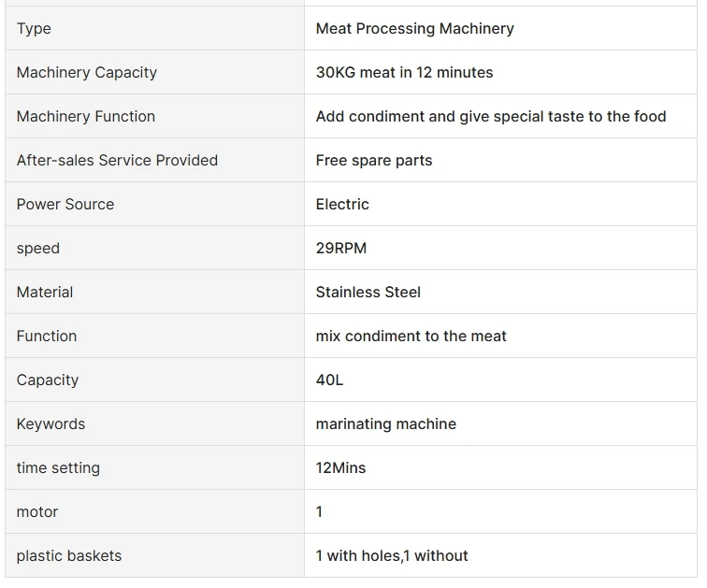The image size is (707, 588).
Task: Click the "30KG meat in 12 minutes" value
Action: tap(404, 73)
